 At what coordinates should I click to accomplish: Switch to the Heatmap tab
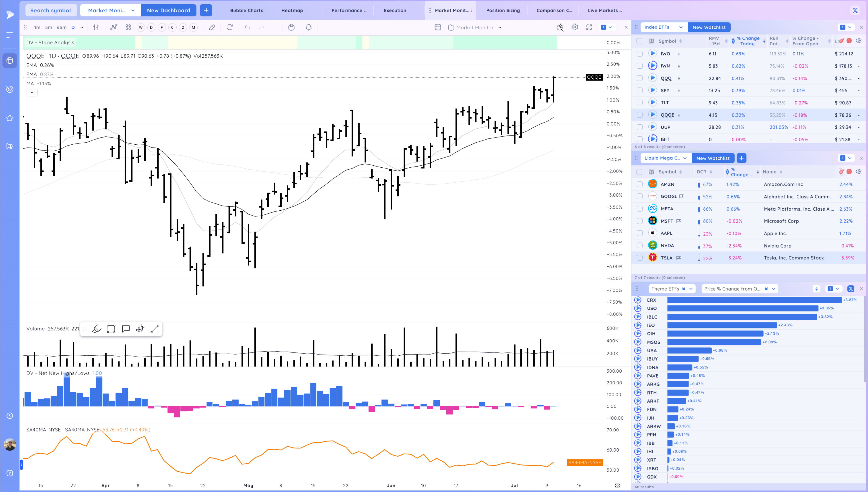tap(292, 10)
